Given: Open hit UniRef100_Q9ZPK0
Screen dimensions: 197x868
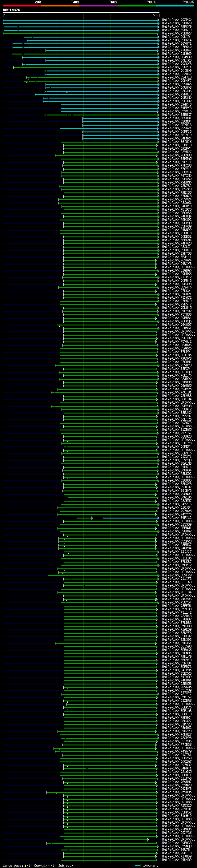Looking at the screenshot, I should 176,20.
